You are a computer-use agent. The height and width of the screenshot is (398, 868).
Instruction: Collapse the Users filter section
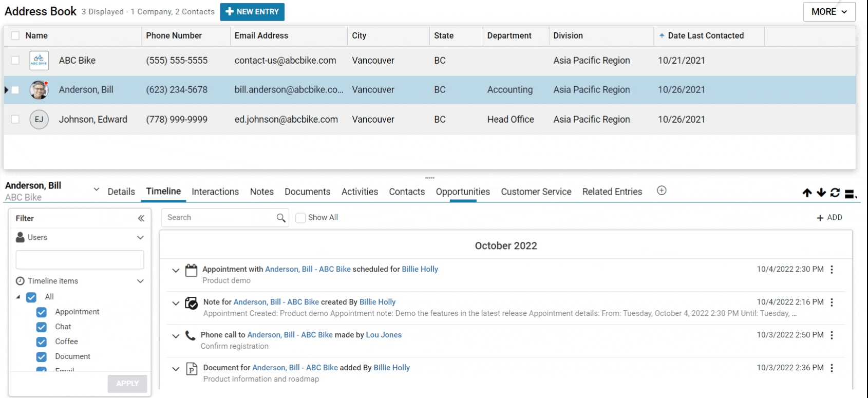tap(140, 238)
